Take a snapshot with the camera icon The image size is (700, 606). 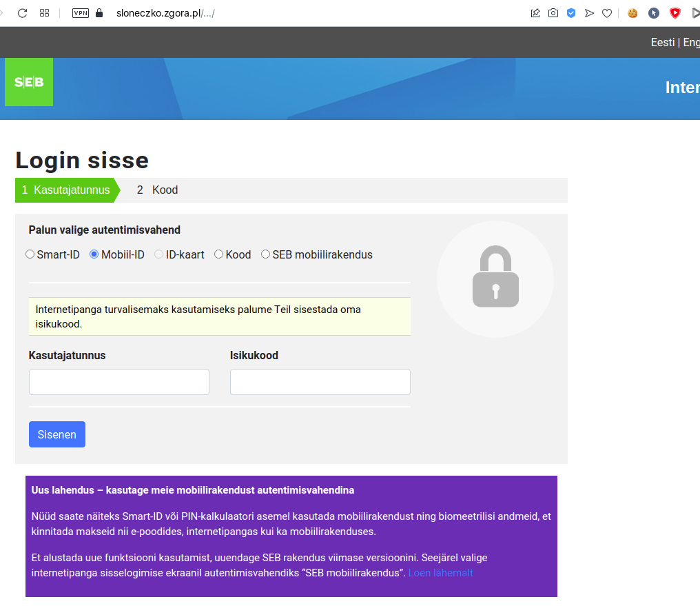[x=553, y=13]
